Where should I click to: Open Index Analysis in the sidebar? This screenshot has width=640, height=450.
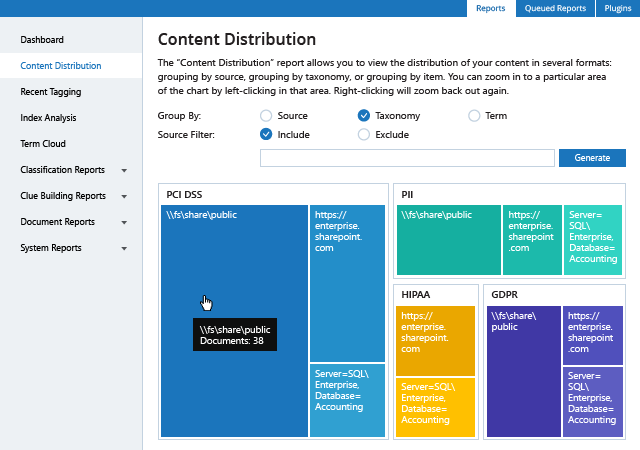pyautogui.click(x=48, y=118)
